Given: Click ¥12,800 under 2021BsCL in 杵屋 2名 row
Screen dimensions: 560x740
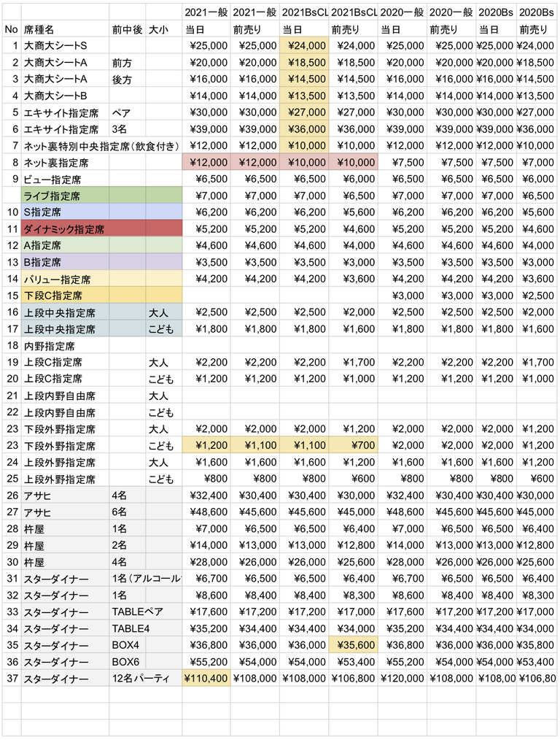Looking at the screenshot, I should coord(354,545).
